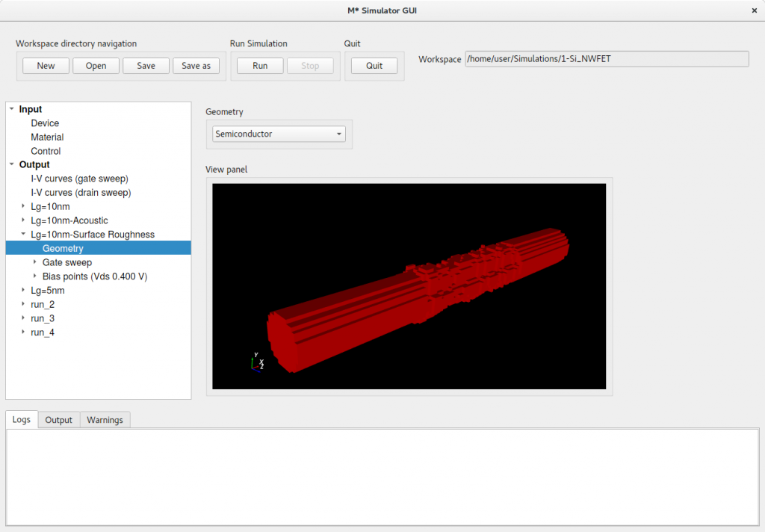Select the run_2 tree label
This screenshot has height=532, width=765.
[x=43, y=305]
